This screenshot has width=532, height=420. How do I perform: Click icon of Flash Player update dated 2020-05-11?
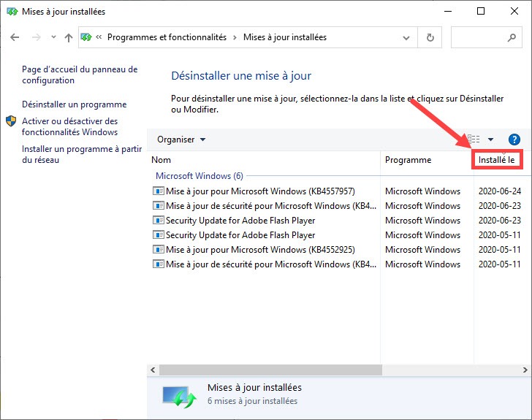158,234
